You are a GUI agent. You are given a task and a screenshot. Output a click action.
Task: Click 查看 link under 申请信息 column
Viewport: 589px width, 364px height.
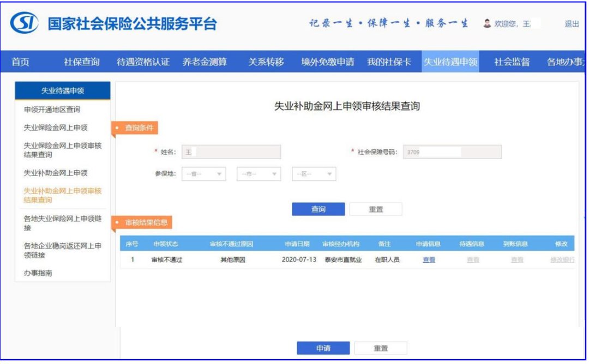click(429, 260)
